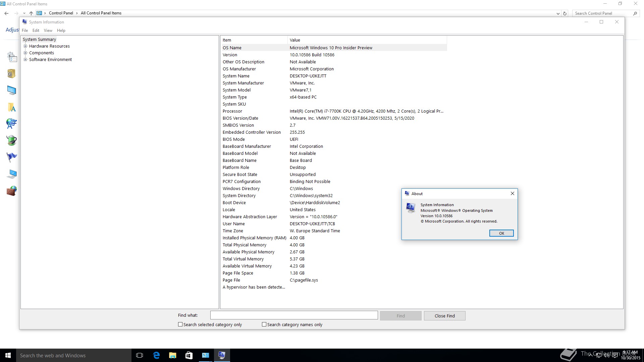Enable Search selected category only checkbox
The image size is (644, 362).
pyautogui.click(x=180, y=324)
